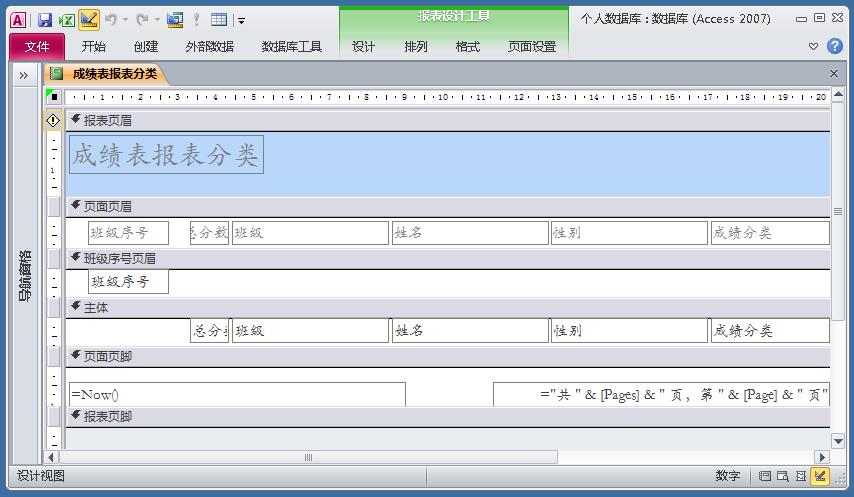Screen dimensions: 854x497
Task: Select the =Now() text box in page footer
Action: pyautogui.click(x=237, y=394)
